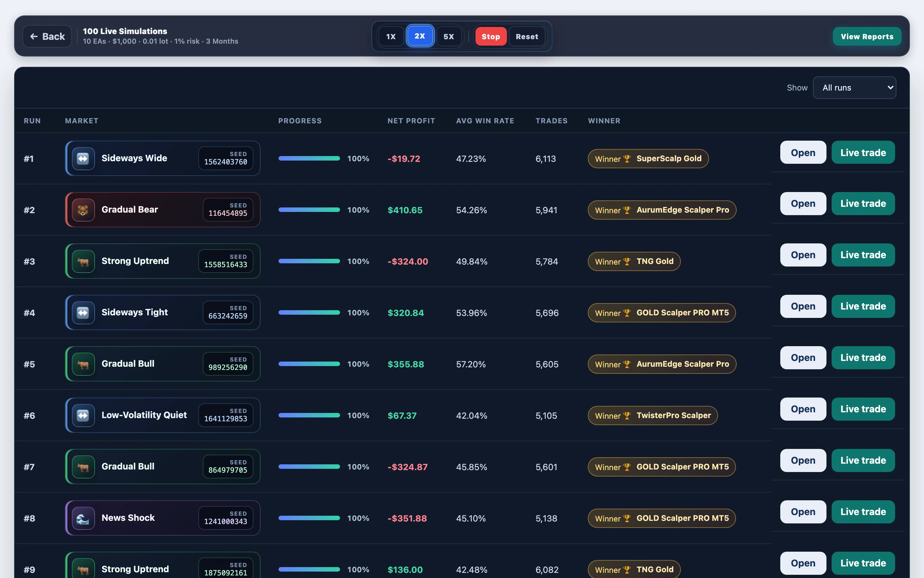Go Back to the previous page

tap(47, 36)
